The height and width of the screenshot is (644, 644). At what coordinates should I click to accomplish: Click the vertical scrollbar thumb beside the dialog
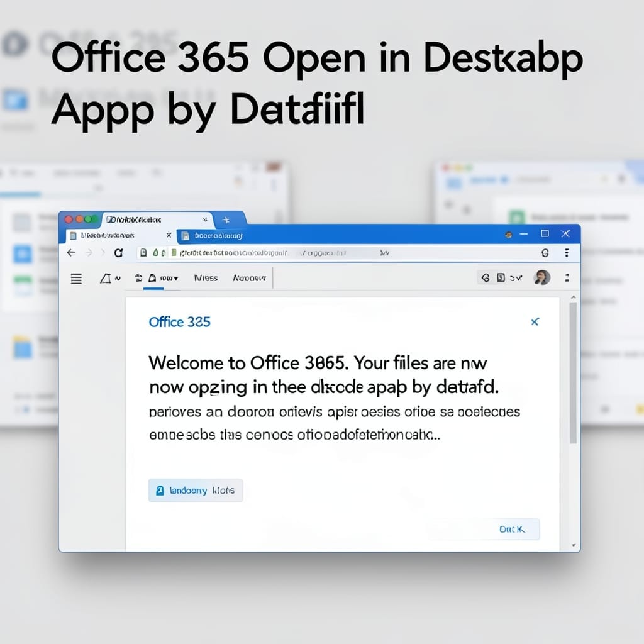(573, 373)
